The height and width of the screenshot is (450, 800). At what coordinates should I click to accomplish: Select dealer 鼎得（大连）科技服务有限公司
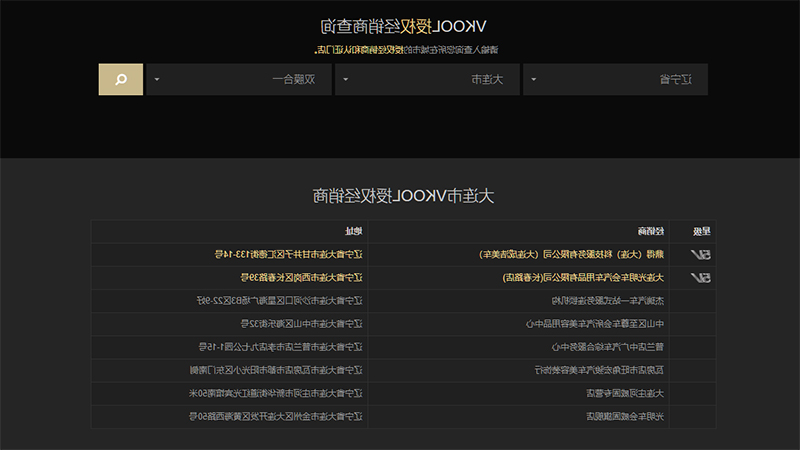(x=571, y=254)
